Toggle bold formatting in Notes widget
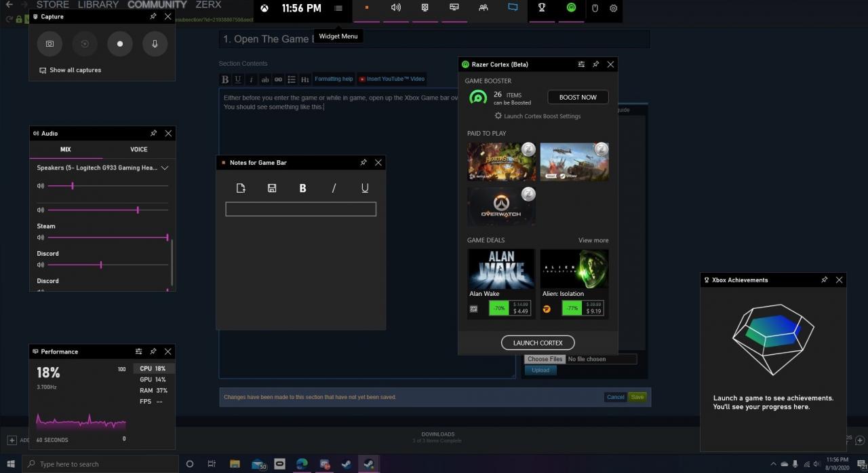Image resolution: width=868 pixels, height=473 pixels. [x=302, y=188]
